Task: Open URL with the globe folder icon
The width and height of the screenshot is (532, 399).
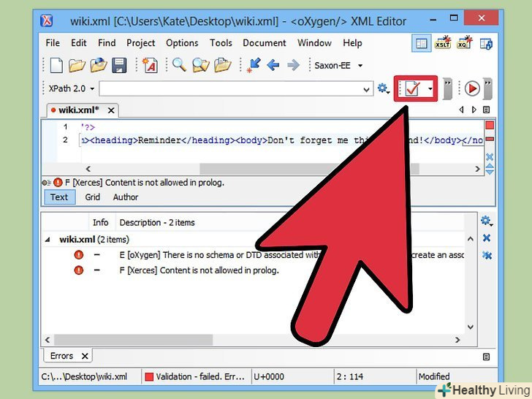Action: pos(99,65)
